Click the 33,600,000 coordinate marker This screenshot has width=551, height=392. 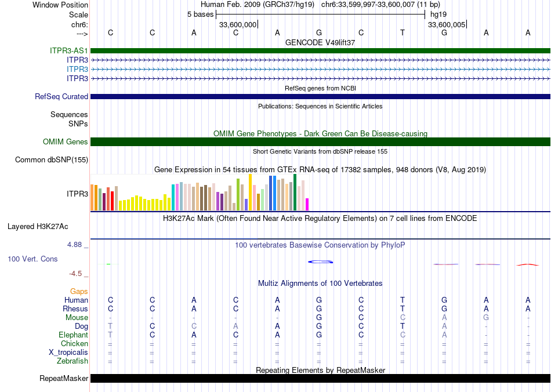tap(238, 24)
